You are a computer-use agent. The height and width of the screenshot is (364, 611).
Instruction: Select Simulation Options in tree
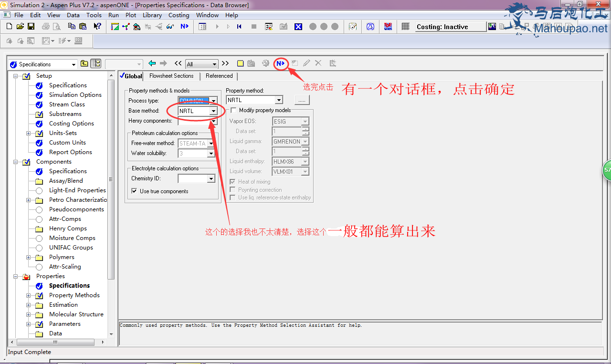75,95
